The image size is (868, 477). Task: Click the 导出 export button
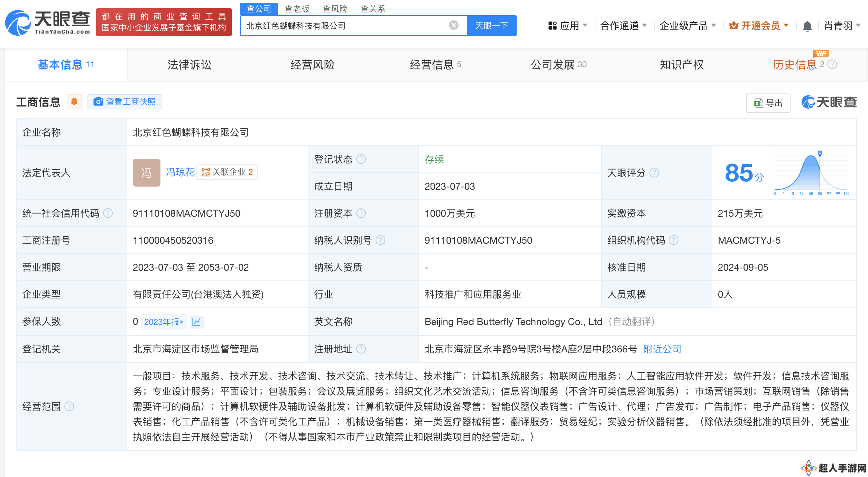[x=768, y=103]
